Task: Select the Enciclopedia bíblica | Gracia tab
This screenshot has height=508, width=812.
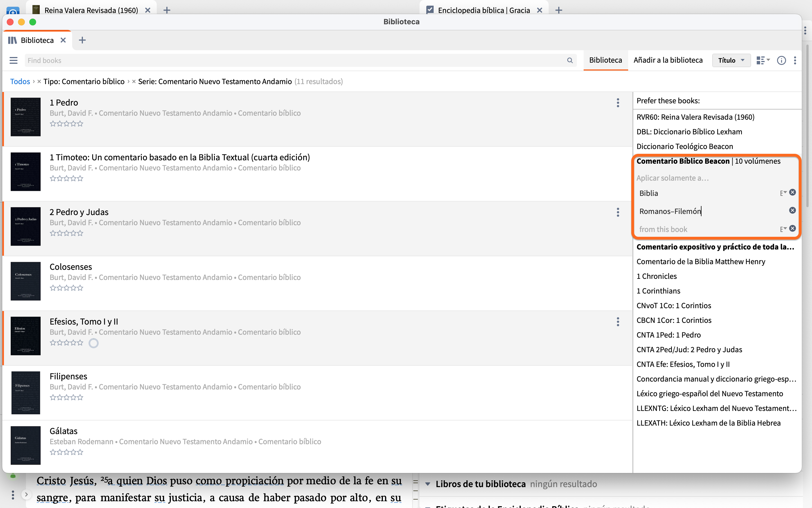Action: point(484,10)
